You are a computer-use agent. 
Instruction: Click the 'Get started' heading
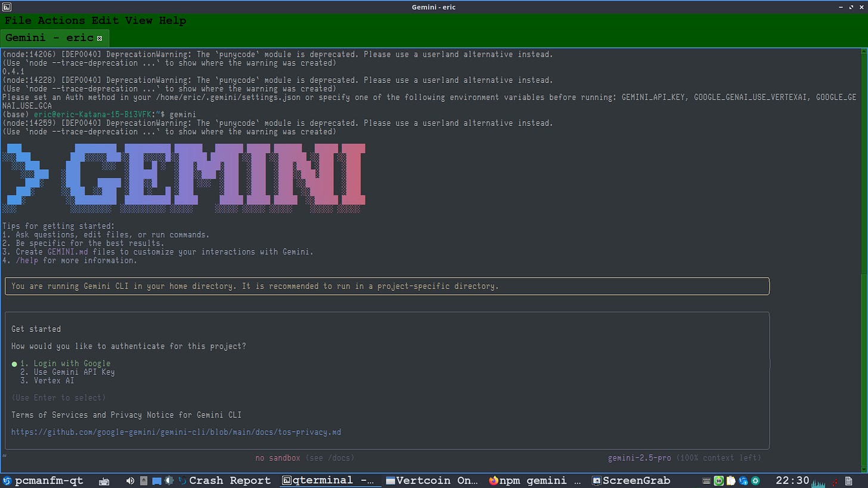pos(36,329)
